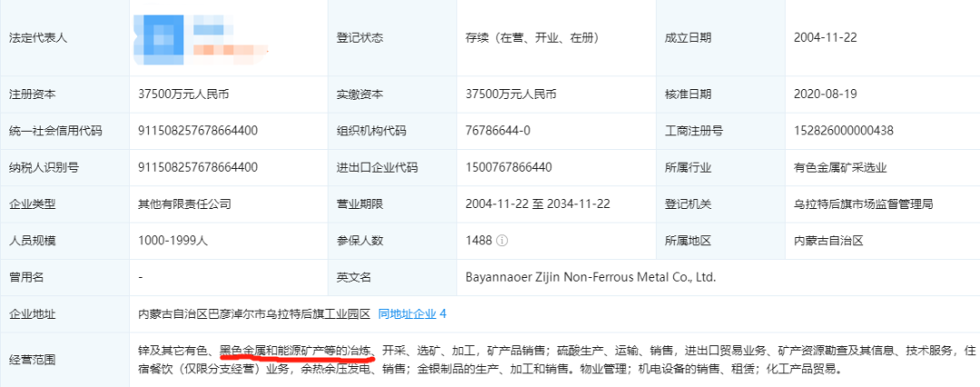Screen dimensions: 980x387
Task: Click the underlined text 黑色金属和能源矿产等的冶炼
Action: (296, 350)
